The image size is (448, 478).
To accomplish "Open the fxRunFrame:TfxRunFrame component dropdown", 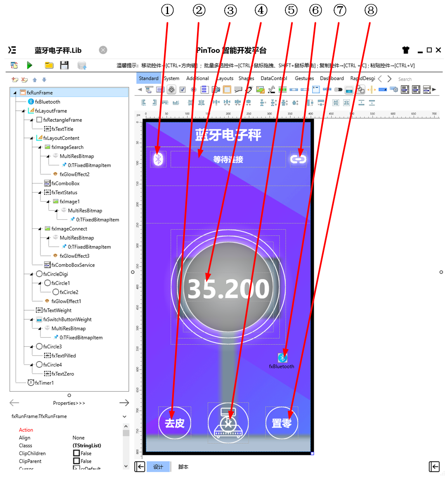I will [124, 416].
